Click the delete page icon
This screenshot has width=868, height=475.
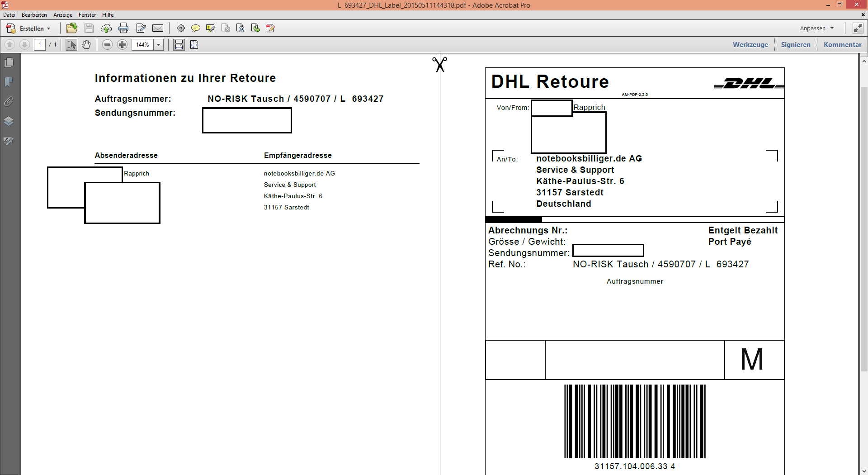(x=226, y=28)
